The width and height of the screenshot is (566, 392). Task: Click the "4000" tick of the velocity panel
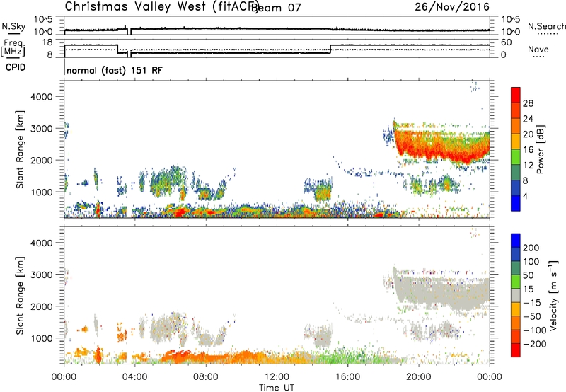pyautogui.click(x=42, y=243)
